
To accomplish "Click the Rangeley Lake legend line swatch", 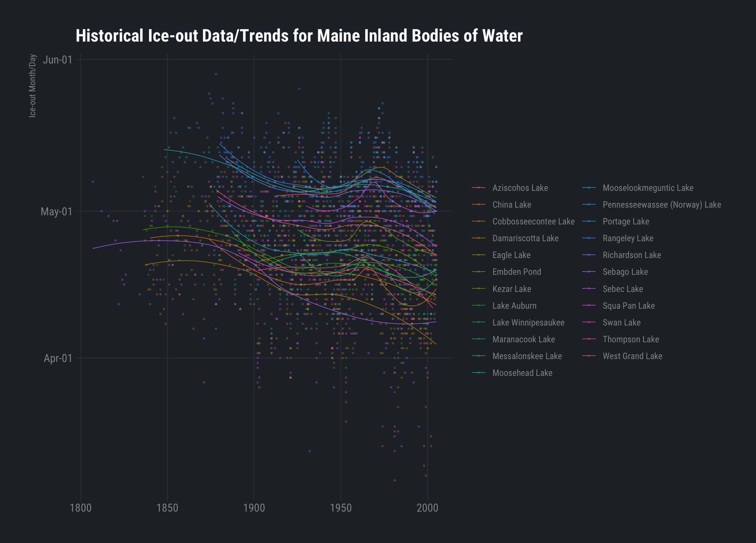I will point(589,238).
